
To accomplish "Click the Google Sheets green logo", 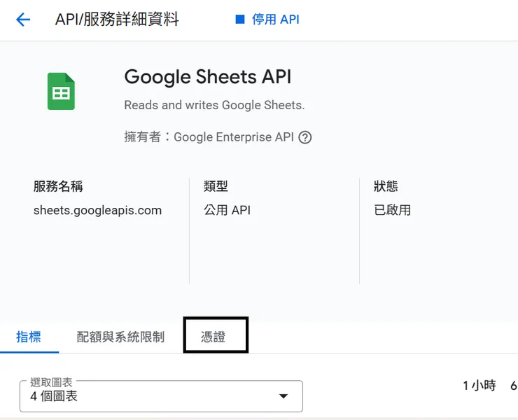I will [61, 91].
